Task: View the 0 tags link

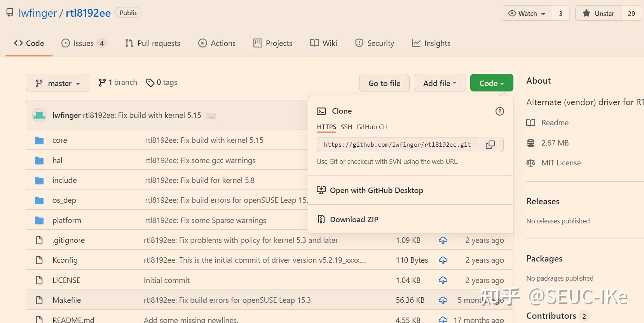Action: click(162, 83)
